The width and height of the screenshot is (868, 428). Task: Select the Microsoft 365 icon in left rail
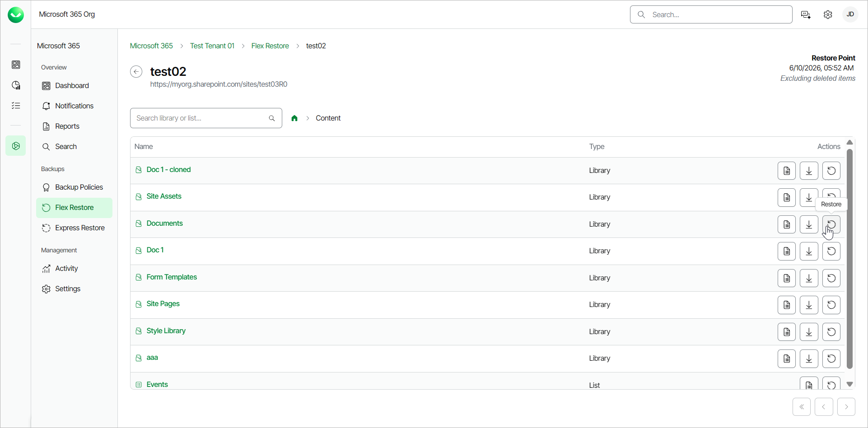tap(16, 146)
